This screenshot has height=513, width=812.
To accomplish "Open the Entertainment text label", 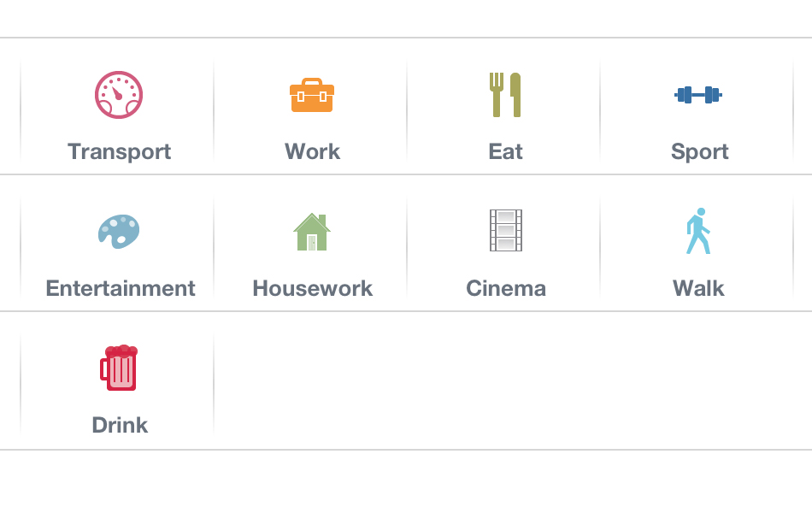I will (x=121, y=288).
